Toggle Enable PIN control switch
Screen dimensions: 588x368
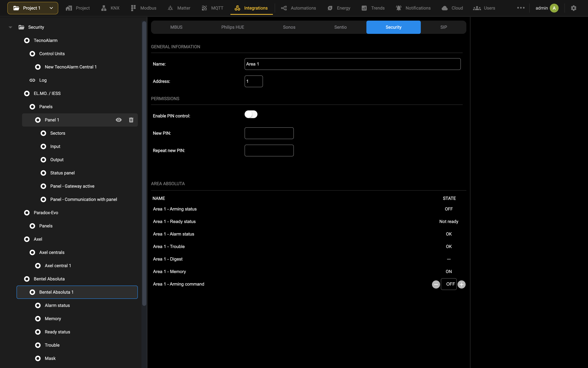click(251, 114)
